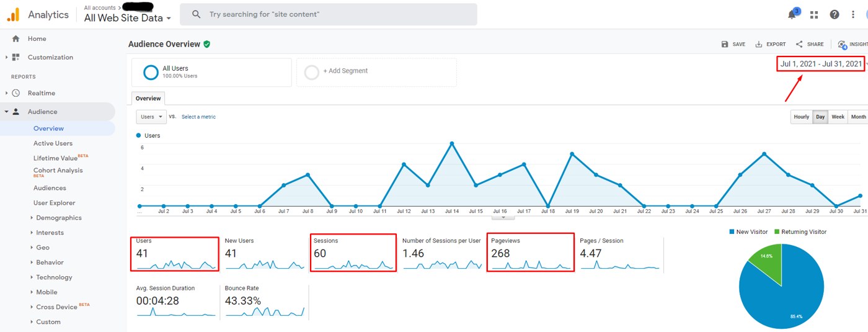Click the search magnifier icon
This screenshot has width=868, height=332.
click(x=196, y=14)
